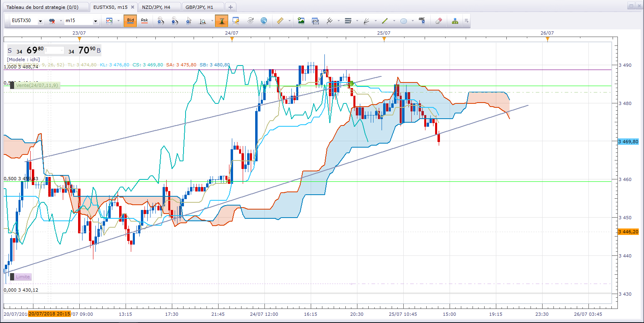Screen dimensions: 644x323
Task: Select the eraser tool in toolbar
Action: coord(439,21)
